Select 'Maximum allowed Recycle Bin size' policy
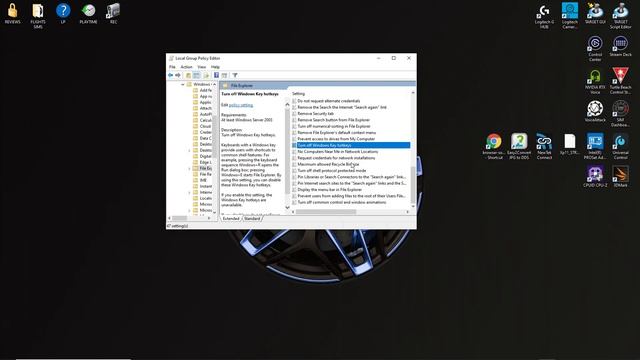Viewport: 640px width, 360px height. (x=328, y=164)
